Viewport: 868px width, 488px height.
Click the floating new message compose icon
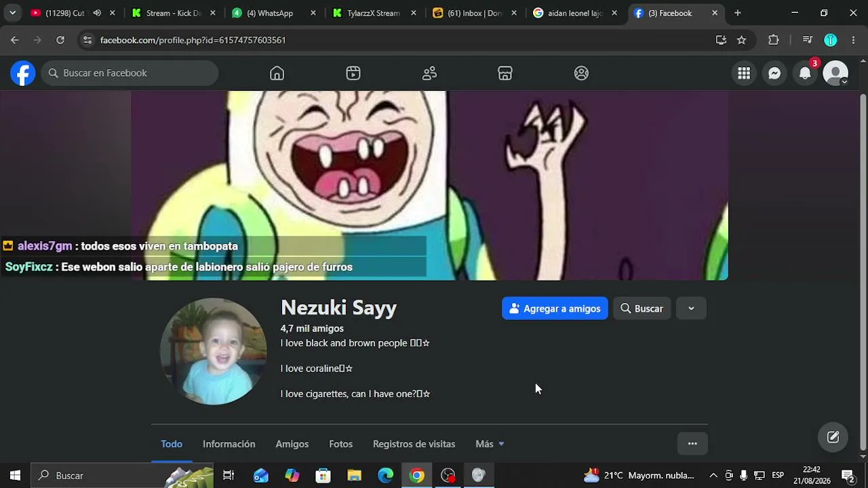click(x=833, y=437)
